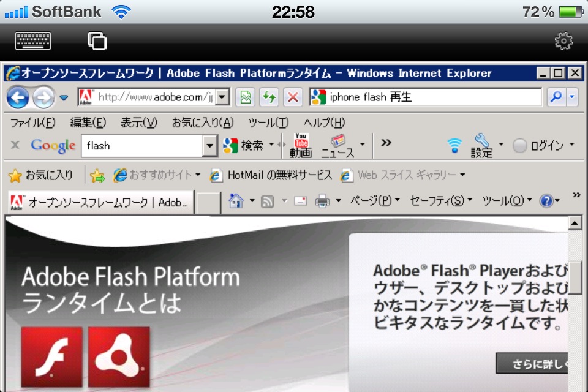Click the Google Toolbar search field containing flash

pos(141,146)
